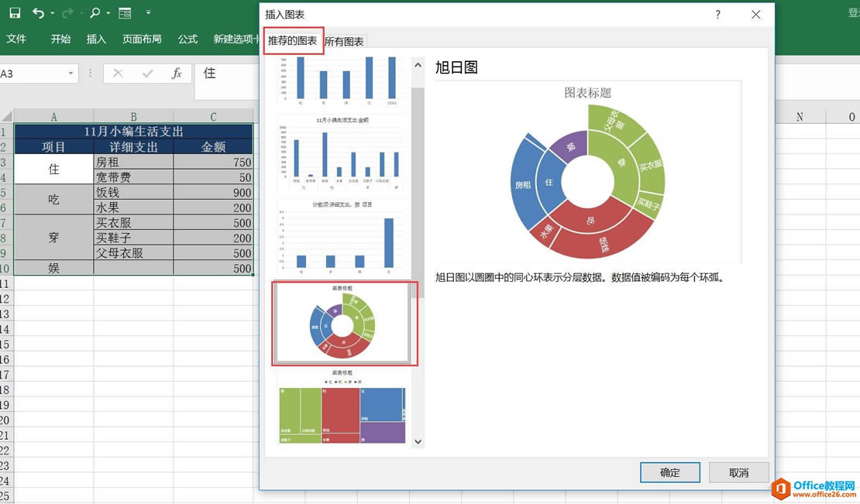Click the Enter checkmark icon in formula bar
The image size is (860, 504).
pyautogui.click(x=148, y=73)
